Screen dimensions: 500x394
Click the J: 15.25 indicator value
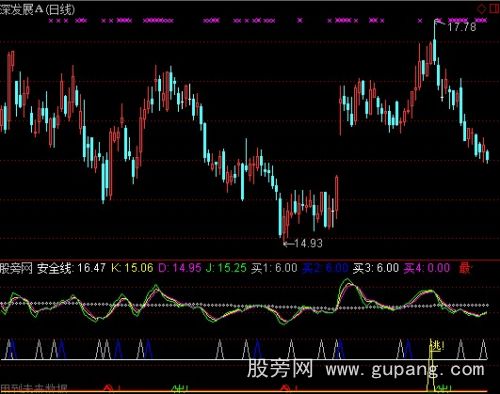226,268
